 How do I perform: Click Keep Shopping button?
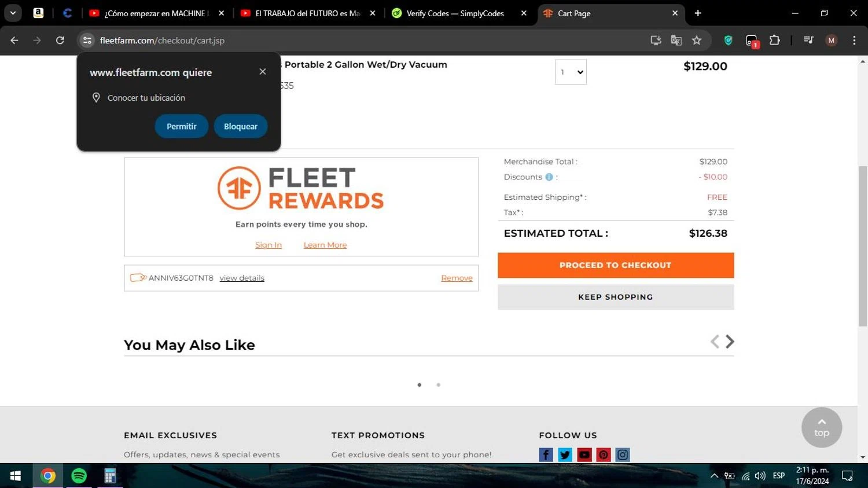(616, 297)
